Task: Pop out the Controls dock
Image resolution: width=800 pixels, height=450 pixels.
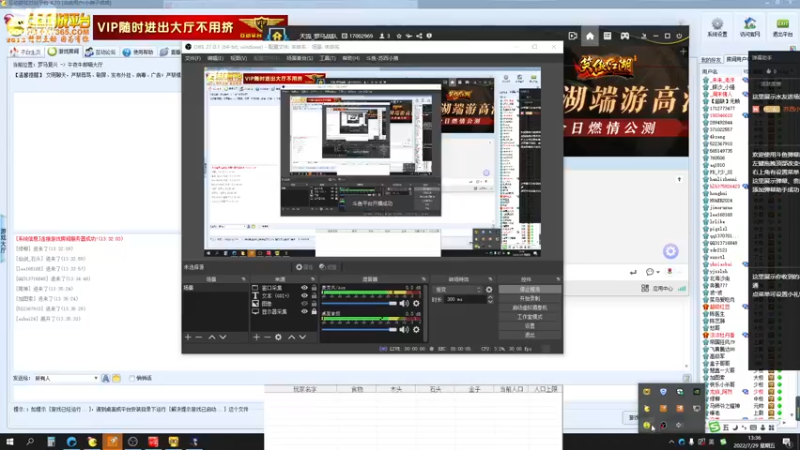Action: point(558,280)
